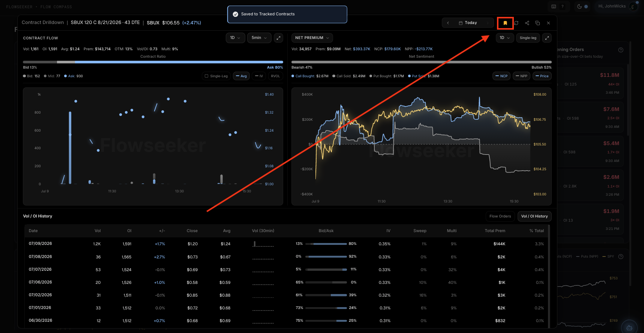The height and width of the screenshot is (333, 644).
Task: Show help for NCP/NPP/SPY background chart
Action: coord(621,256)
